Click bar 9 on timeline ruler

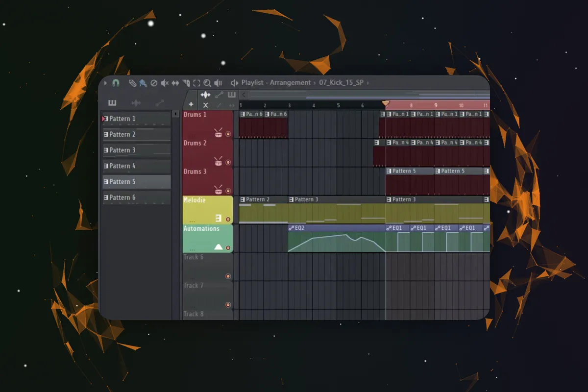coord(436,105)
